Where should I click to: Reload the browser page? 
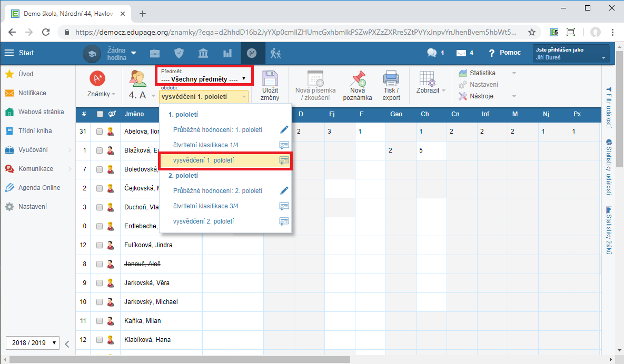coord(46,32)
